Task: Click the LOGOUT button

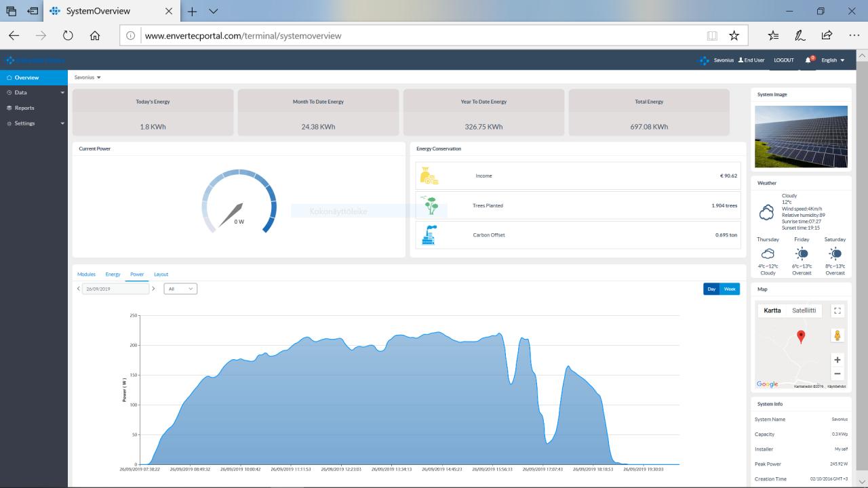Action: [784, 60]
